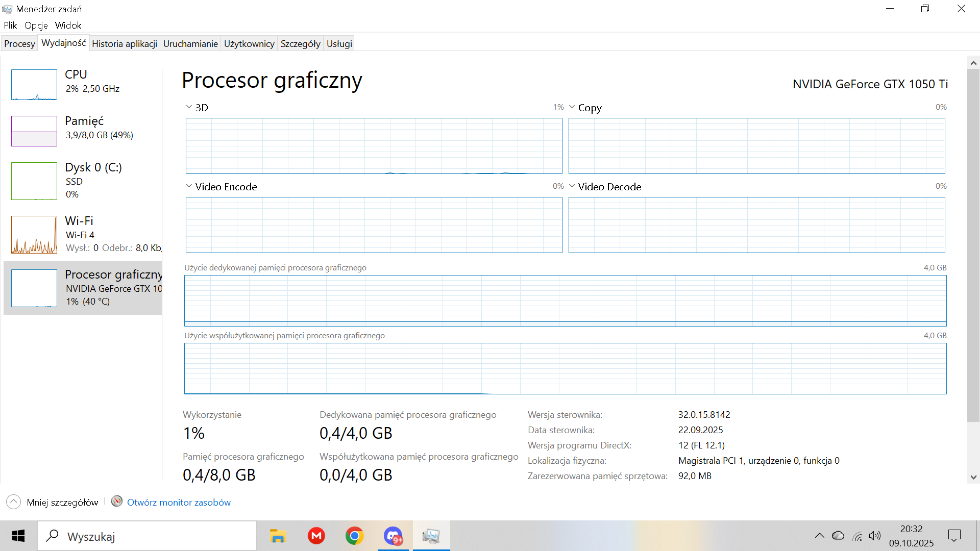Image resolution: width=980 pixels, height=551 pixels.
Task: Click the Otwórz monitor zasobów link
Action: click(179, 503)
